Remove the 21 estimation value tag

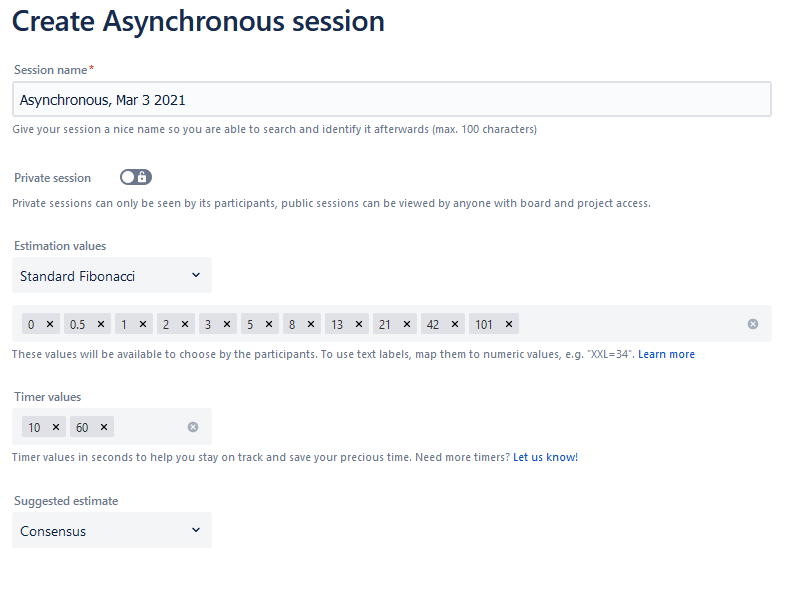408,324
